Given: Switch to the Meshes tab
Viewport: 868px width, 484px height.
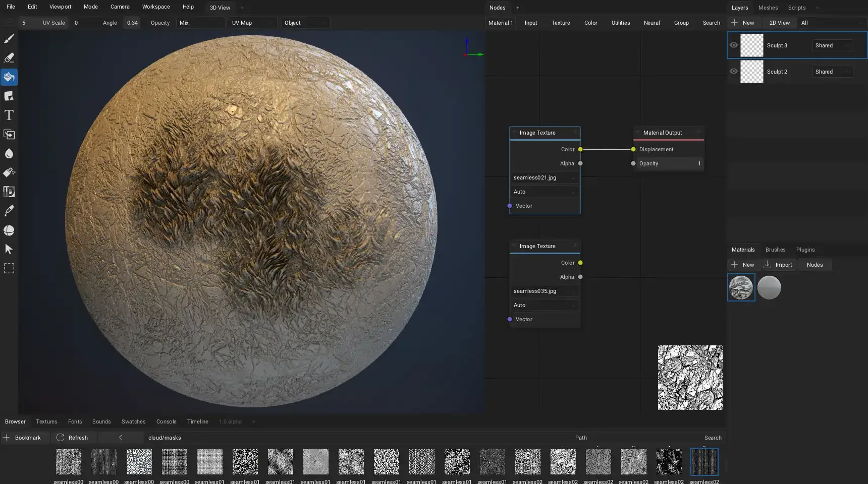Looking at the screenshot, I should [x=768, y=8].
